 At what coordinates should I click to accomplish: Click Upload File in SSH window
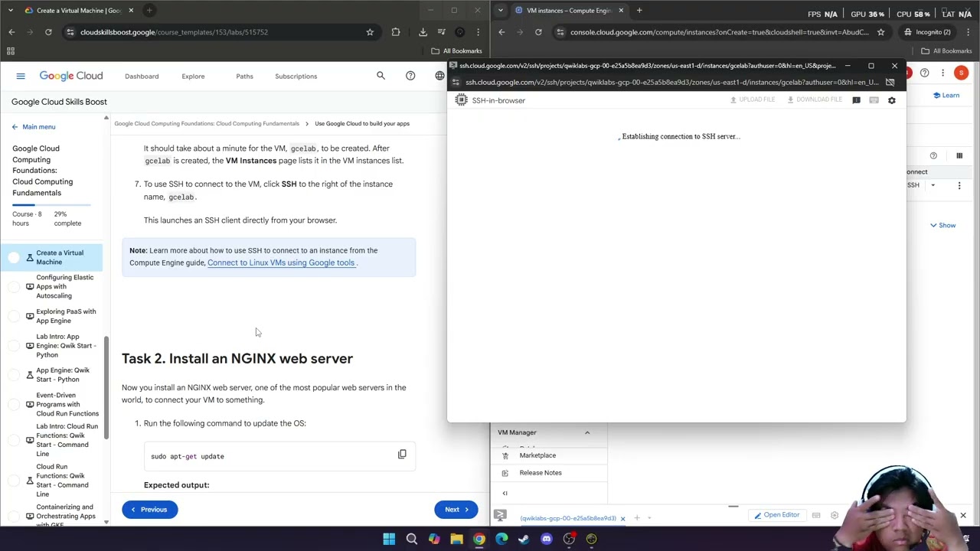pos(753,99)
